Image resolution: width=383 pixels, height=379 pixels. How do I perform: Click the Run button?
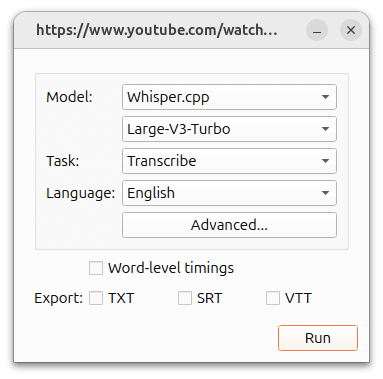coord(318,338)
